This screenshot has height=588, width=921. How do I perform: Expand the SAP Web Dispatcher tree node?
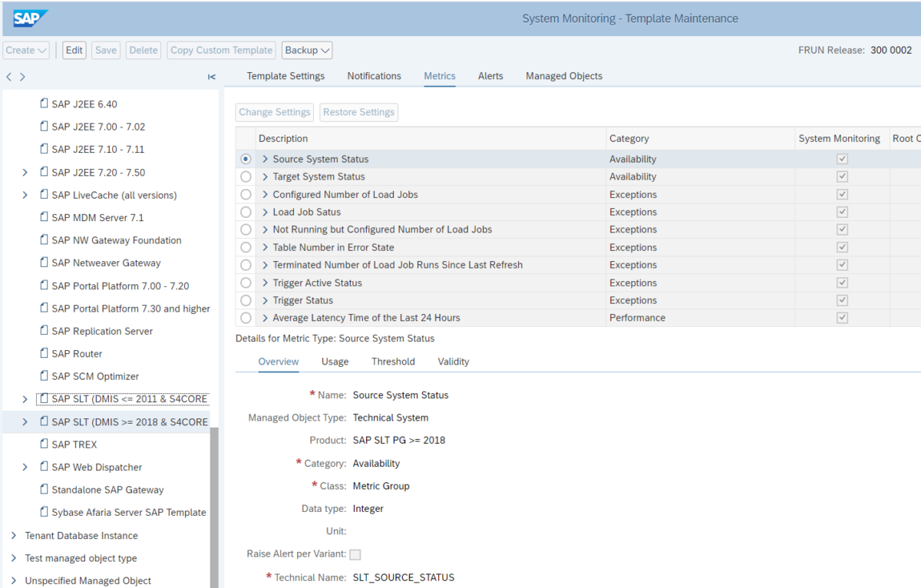click(x=24, y=467)
